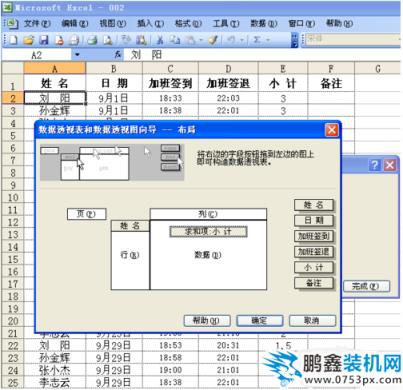403x390 pixels.
Task: Select the 加班签到 field button
Action: [x=314, y=236]
